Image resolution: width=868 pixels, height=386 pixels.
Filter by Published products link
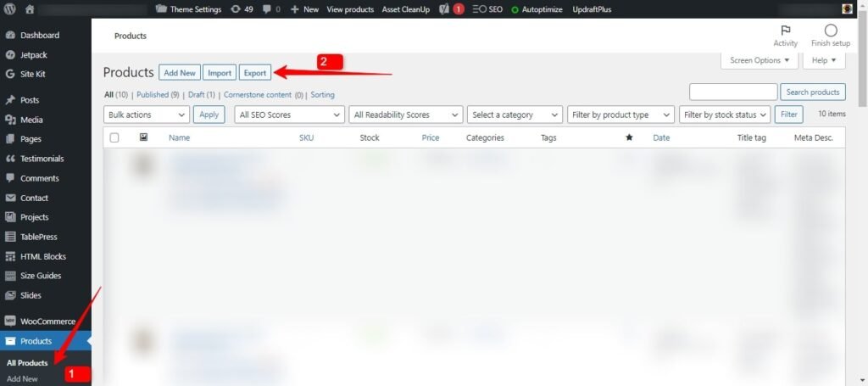157,95
